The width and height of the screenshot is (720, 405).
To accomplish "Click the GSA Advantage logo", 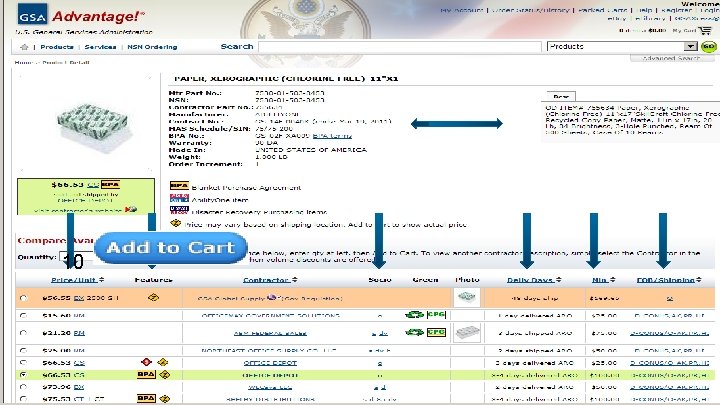I will point(80,16).
